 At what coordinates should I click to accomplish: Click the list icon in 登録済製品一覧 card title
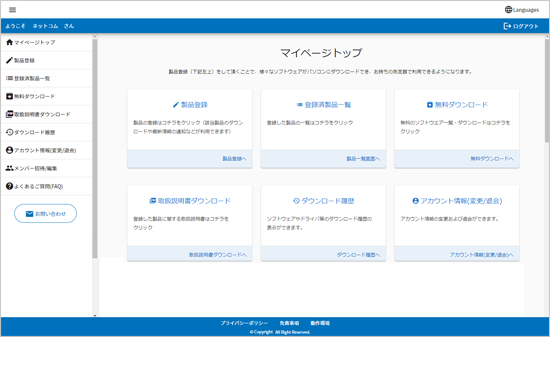299,105
